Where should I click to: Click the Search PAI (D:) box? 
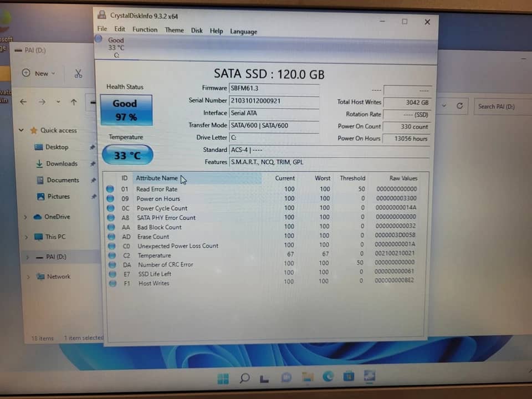[x=503, y=106]
